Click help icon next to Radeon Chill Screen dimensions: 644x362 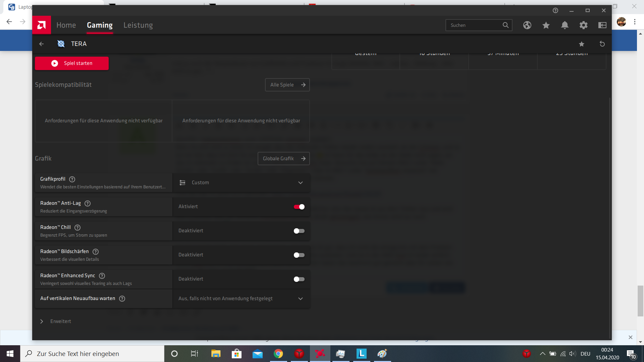click(x=77, y=228)
